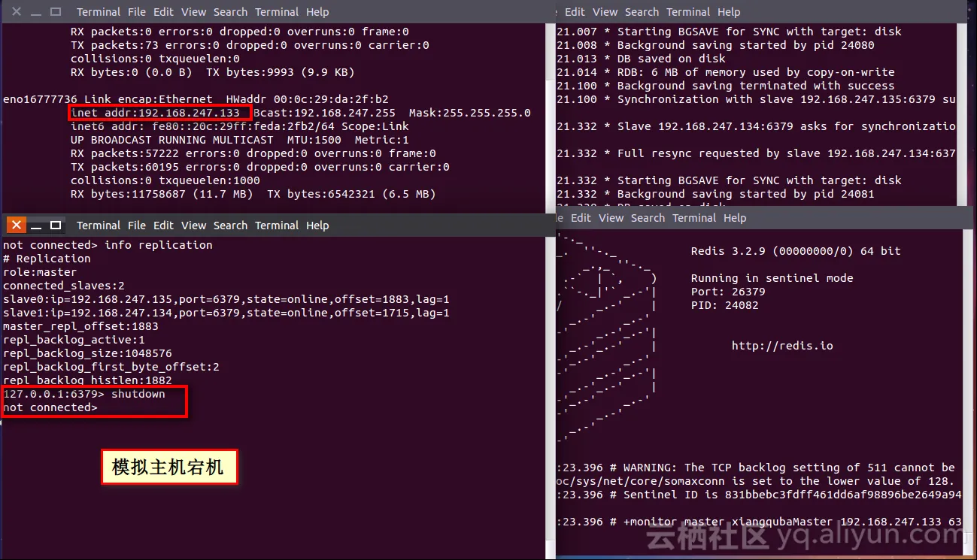This screenshot has height=560, width=977.
Task: Click '+monitor master xiangqubaMaster' log line
Action: [x=760, y=522]
